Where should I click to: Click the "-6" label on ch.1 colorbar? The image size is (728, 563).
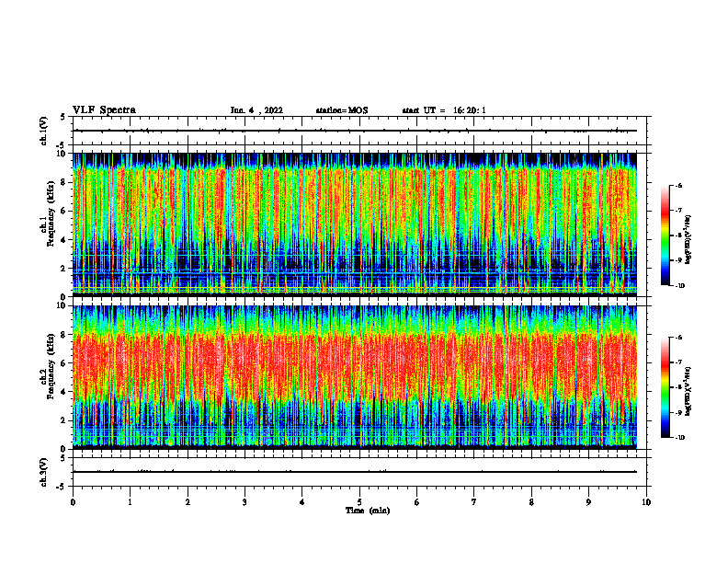click(678, 185)
